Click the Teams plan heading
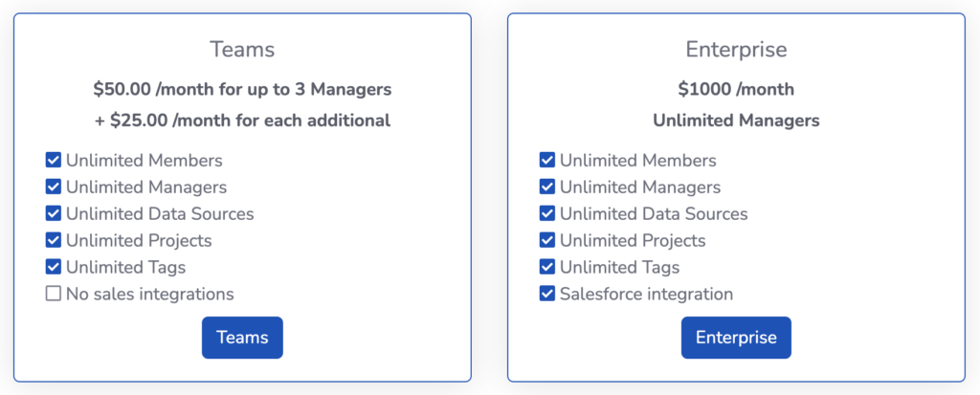Screen dimensions: 980x395 [242, 50]
